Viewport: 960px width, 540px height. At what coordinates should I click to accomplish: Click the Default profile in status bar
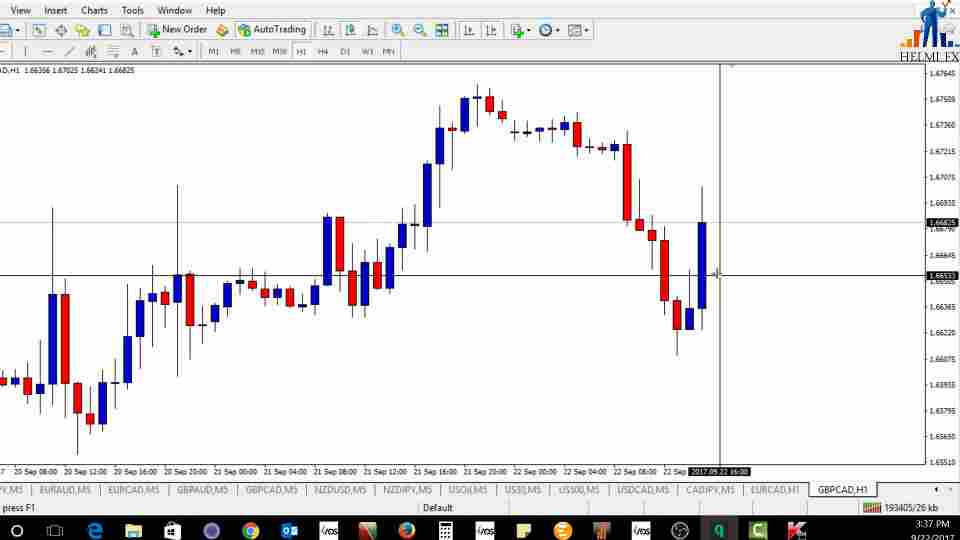pyautogui.click(x=438, y=508)
